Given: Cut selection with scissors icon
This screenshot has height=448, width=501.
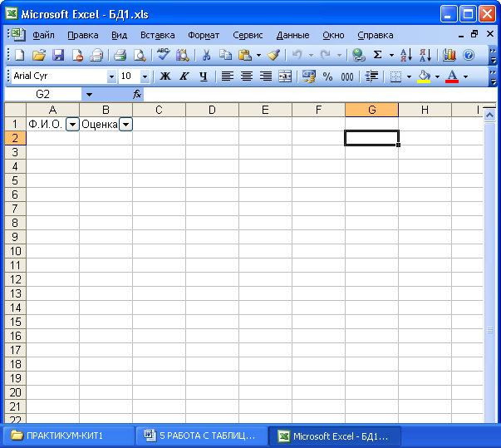Looking at the screenshot, I should pyautogui.click(x=206, y=55).
